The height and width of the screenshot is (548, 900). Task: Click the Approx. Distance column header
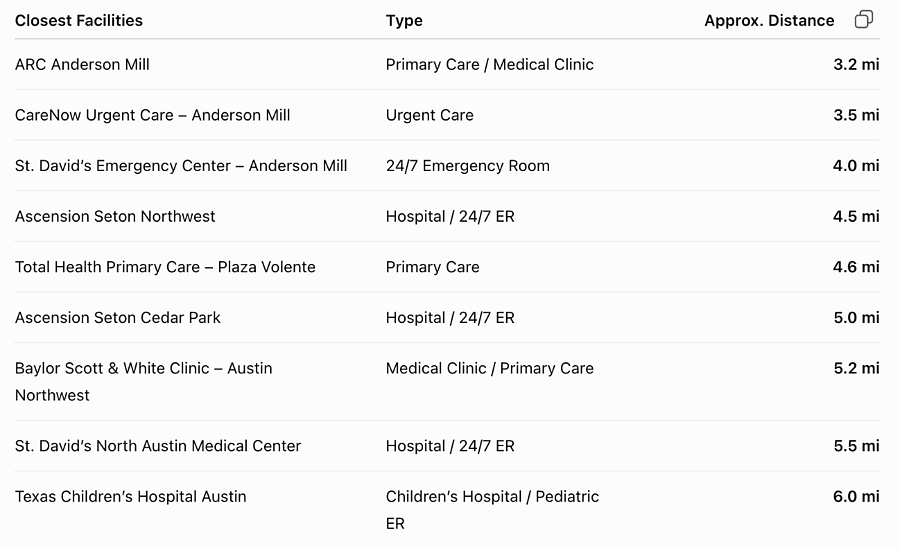(x=769, y=21)
